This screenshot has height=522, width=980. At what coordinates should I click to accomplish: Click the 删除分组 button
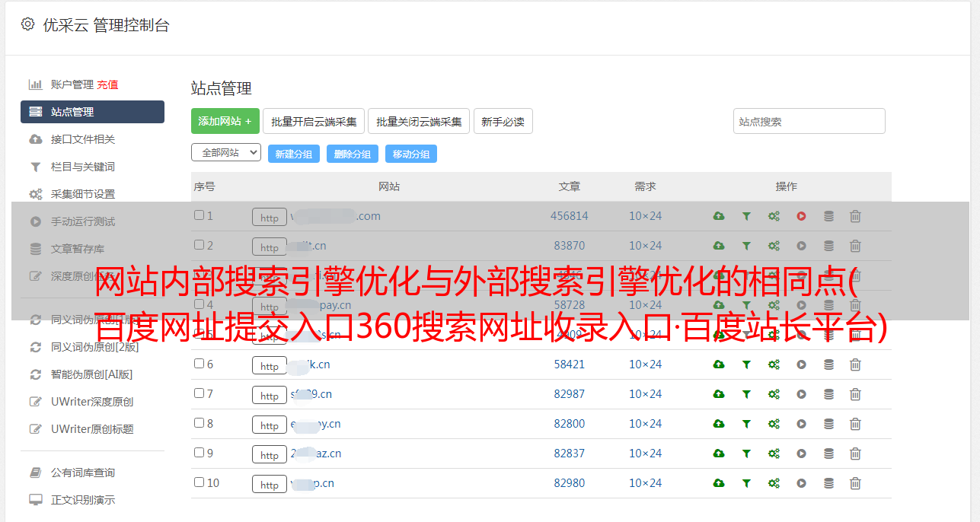click(x=353, y=154)
